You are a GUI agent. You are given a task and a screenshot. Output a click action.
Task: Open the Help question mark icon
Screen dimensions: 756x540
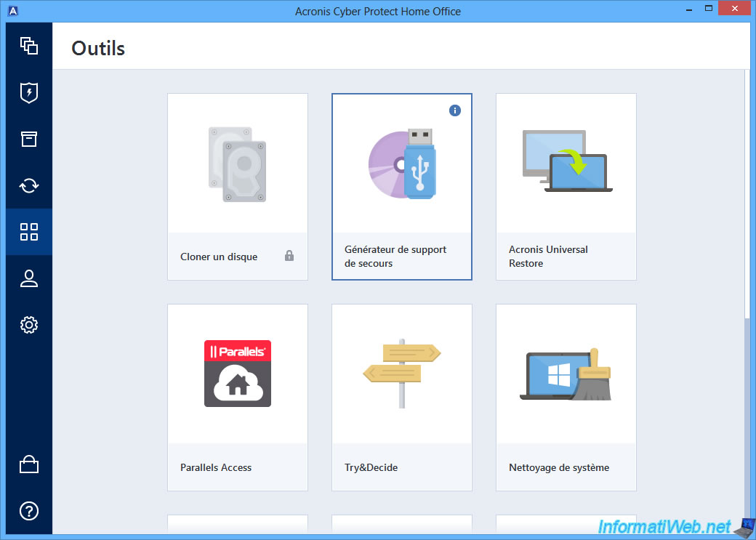[29, 511]
